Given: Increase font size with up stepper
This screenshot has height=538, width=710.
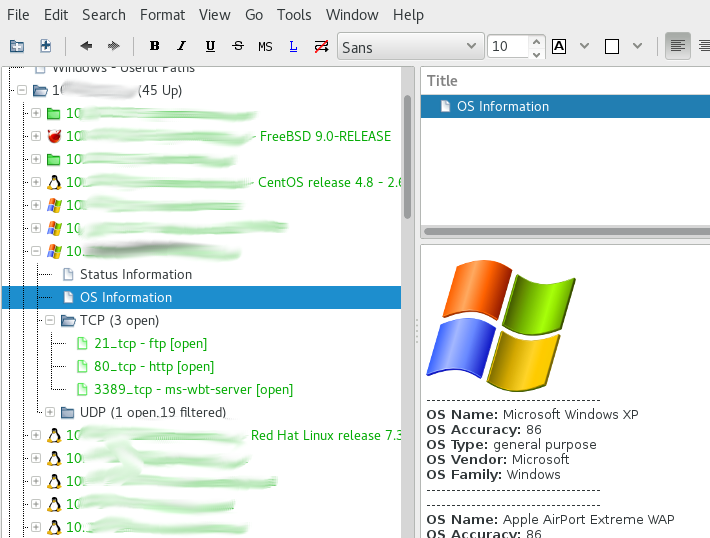Looking at the screenshot, I should coord(537,42).
